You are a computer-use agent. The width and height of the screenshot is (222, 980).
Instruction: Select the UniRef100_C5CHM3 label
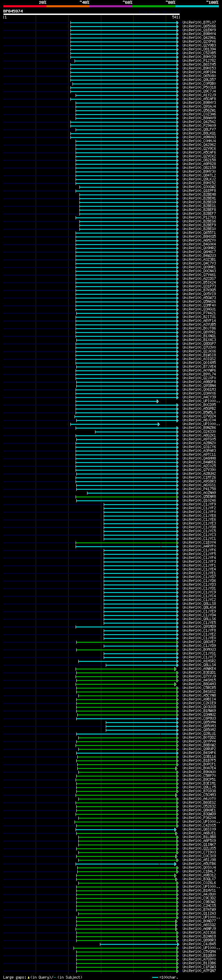coord(199,795)
